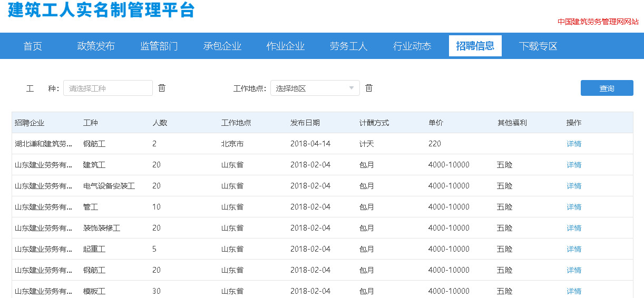Open 详情 for the 起重工 row
The width and height of the screenshot is (644, 298).
pos(574,249)
